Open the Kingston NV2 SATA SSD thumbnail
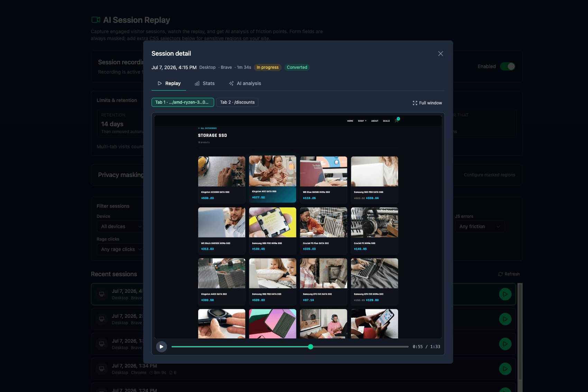Image resolution: width=588 pixels, height=392 pixels. pyautogui.click(x=273, y=171)
